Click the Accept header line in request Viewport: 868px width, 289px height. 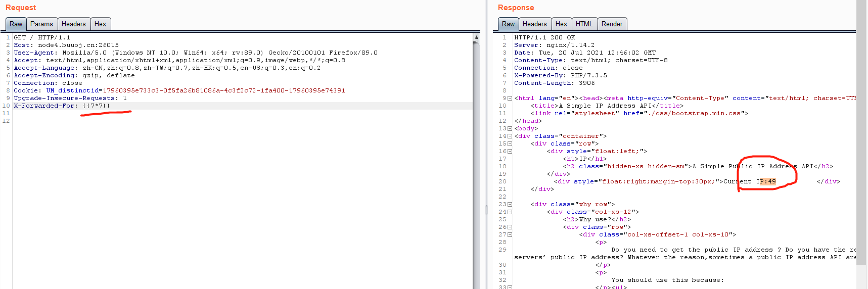pos(179,60)
